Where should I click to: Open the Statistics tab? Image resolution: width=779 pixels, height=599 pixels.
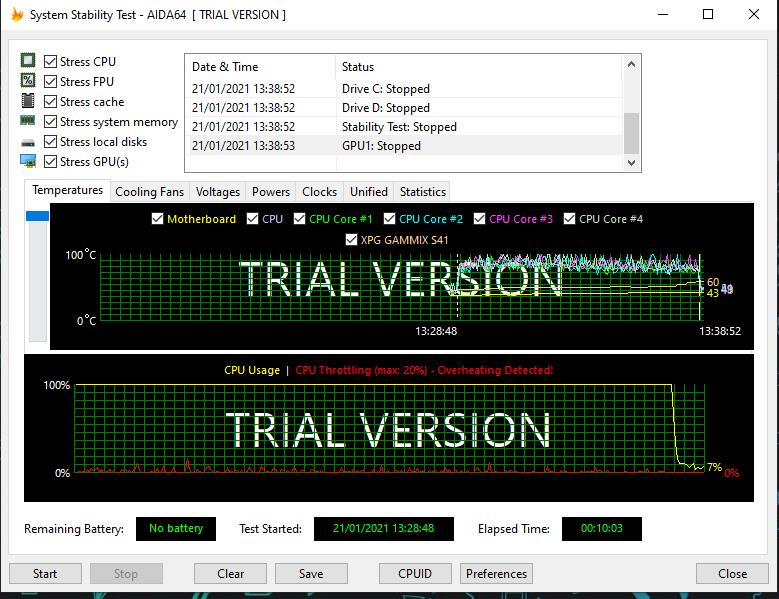click(x=423, y=192)
